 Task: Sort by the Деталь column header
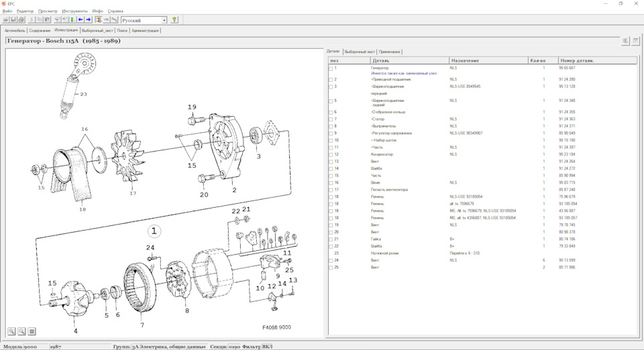(409, 60)
